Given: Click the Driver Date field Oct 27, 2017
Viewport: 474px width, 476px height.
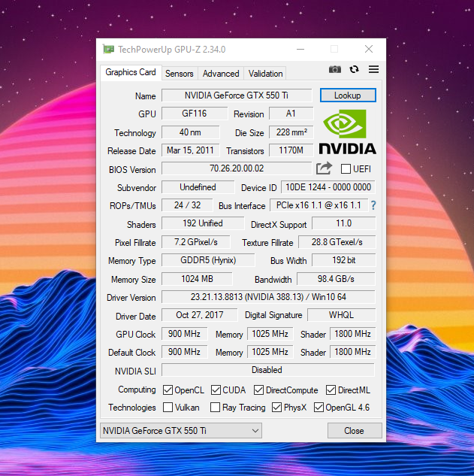Looking at the screenshot, I should click(x=200, y=315).
